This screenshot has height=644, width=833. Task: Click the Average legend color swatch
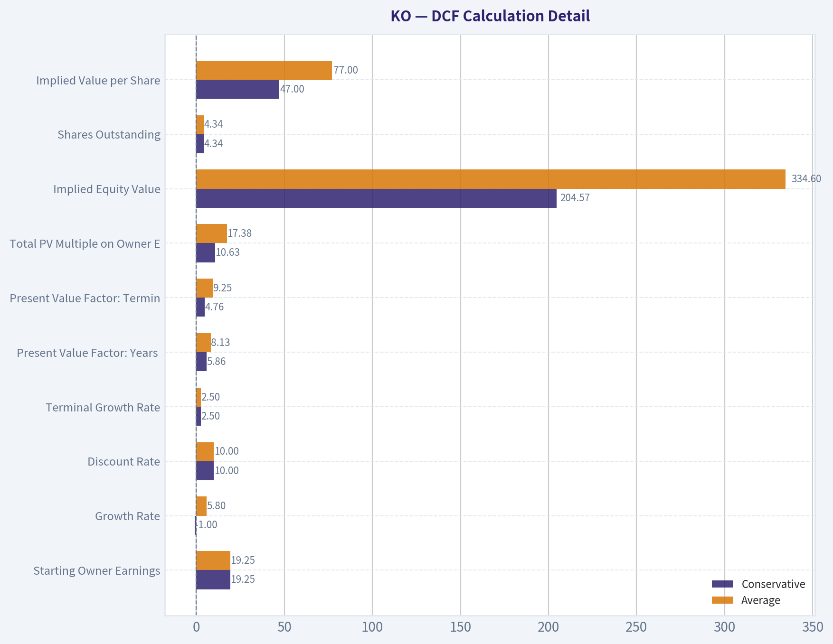tap(722, 600)
